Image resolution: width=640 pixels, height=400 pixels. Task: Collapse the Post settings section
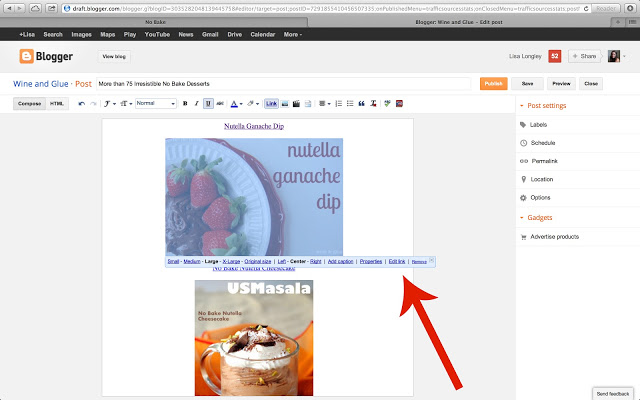click(x=543, y=106)
